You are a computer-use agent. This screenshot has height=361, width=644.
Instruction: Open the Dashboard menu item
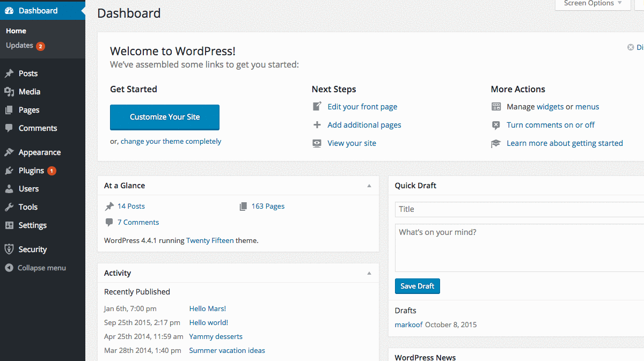click(42, 10)
